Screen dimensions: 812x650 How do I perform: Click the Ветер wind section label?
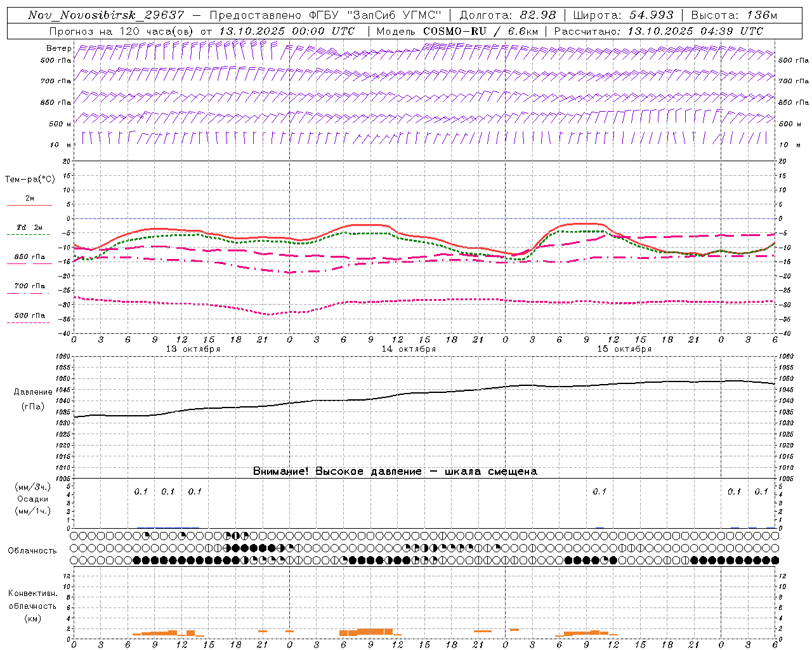pos(59,48)
